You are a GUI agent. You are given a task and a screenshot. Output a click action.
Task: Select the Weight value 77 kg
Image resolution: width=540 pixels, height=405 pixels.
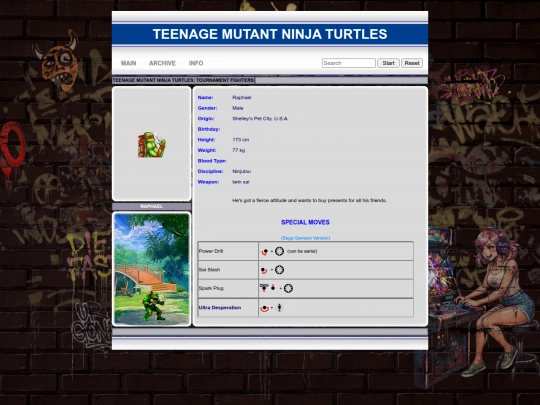click(x=239, y=150)
